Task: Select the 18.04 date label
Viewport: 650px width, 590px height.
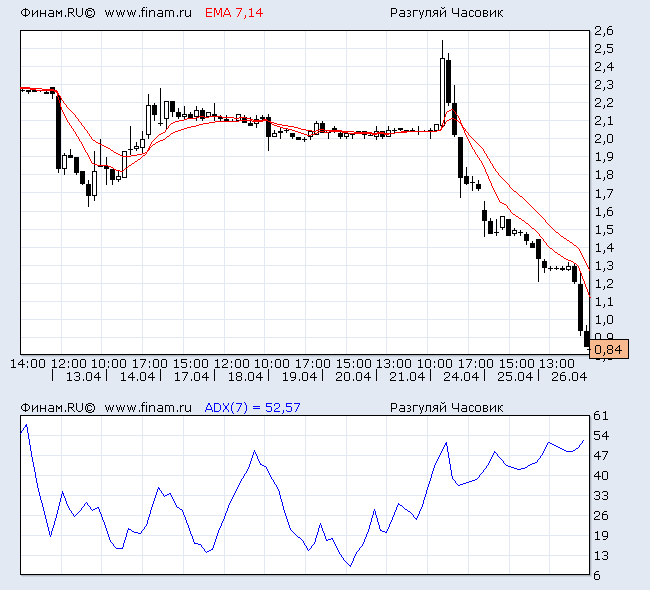Action: click(245, 376)
